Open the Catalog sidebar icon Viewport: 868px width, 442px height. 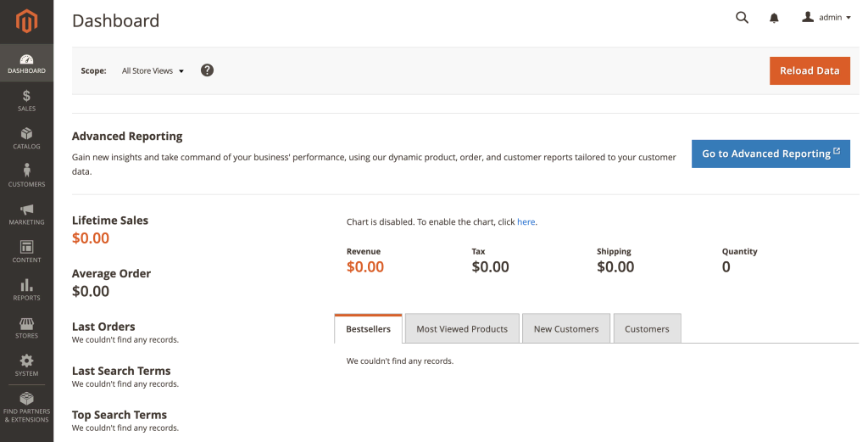[26, 138]
